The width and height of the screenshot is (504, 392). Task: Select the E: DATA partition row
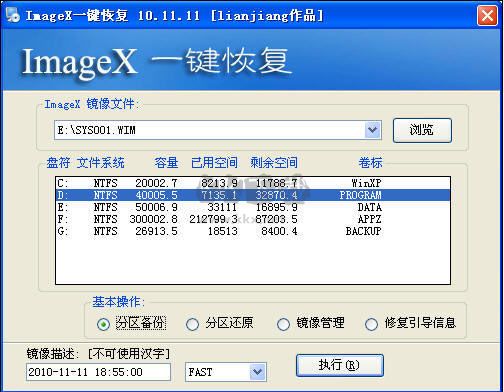click(x=253, y=207)
